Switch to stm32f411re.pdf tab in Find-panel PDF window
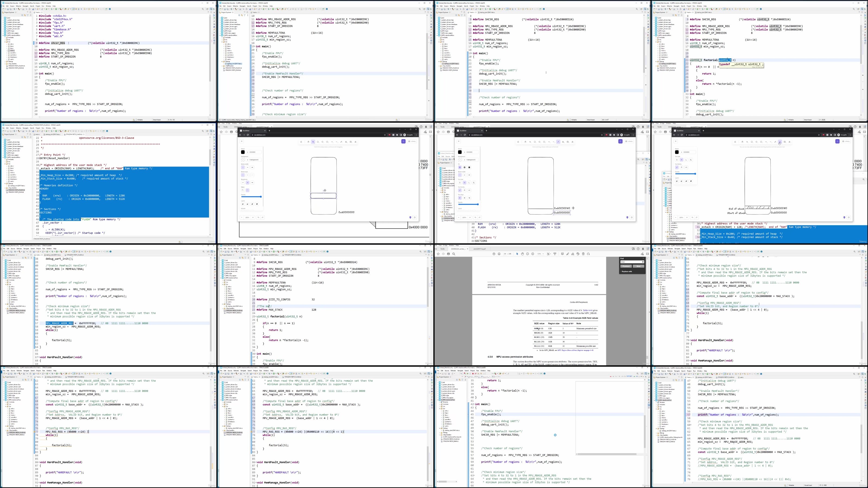The width and height of the screenshot is (868, 488). tap(480, 249)
